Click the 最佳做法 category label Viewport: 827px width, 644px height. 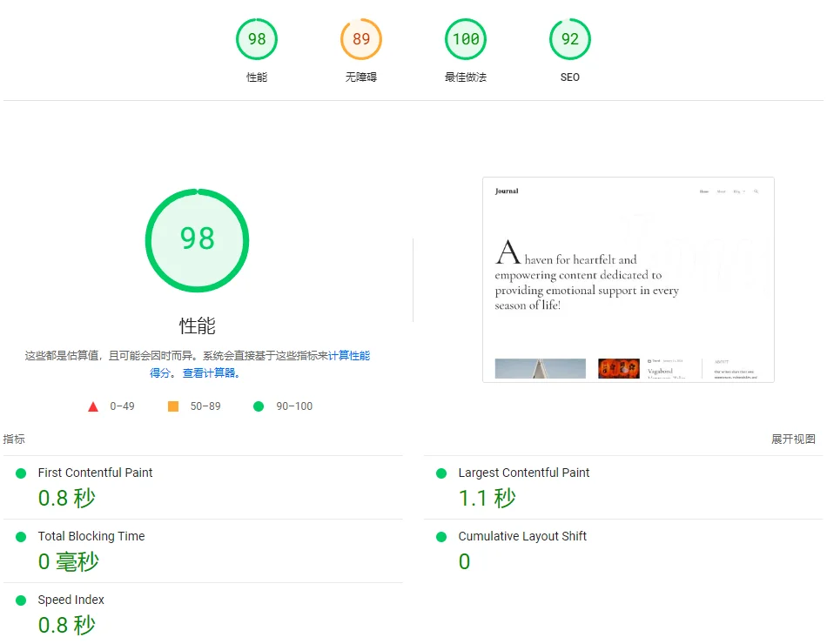tap(465, 77)
